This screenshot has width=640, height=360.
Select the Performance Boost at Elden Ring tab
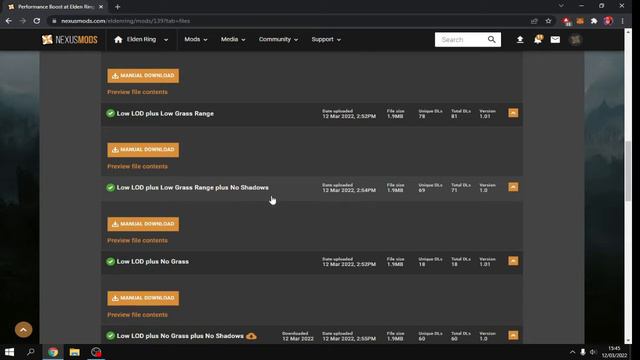click(55, 7)
